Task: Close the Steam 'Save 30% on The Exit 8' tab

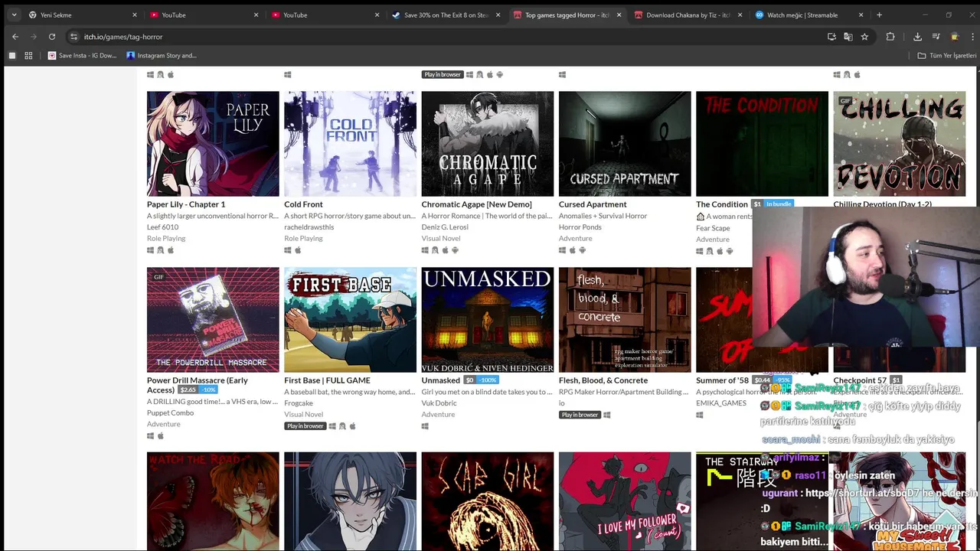Action: pos(498,15)
